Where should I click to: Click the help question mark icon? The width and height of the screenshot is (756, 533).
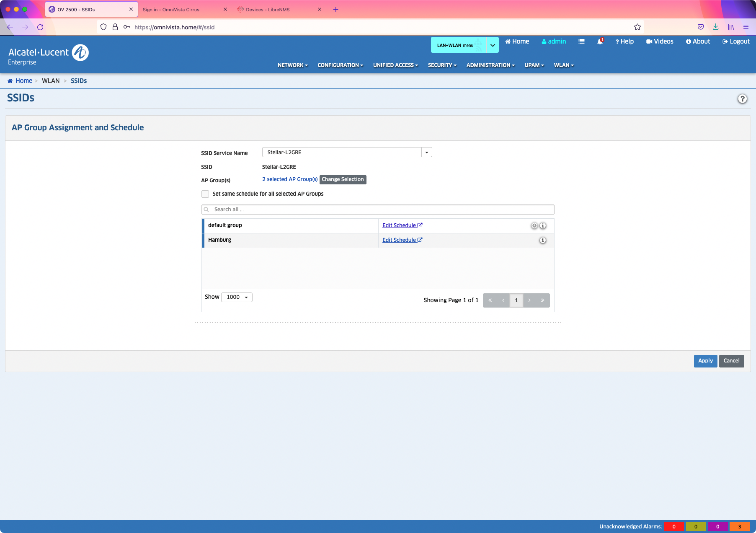(x=742, y=99)
